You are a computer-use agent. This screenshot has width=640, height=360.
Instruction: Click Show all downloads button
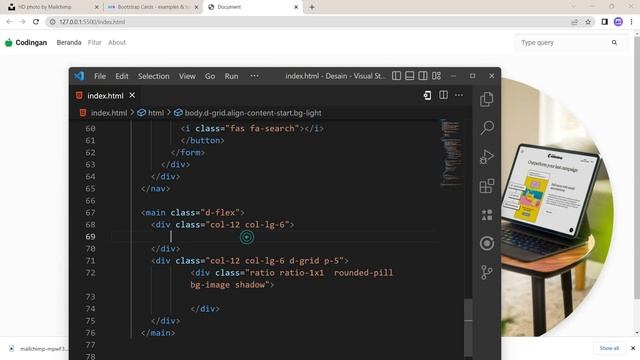(x=609, y=348)
